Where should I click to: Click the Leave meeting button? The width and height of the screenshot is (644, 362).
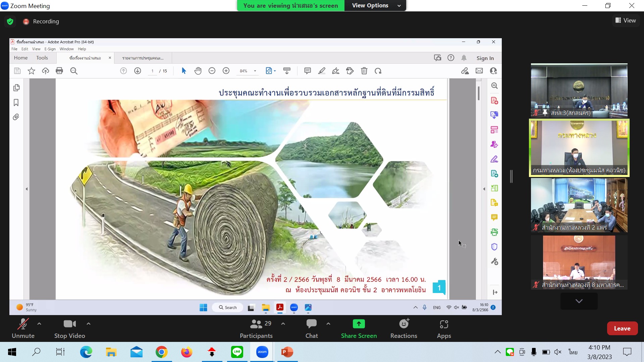click(x=622, y=328)
